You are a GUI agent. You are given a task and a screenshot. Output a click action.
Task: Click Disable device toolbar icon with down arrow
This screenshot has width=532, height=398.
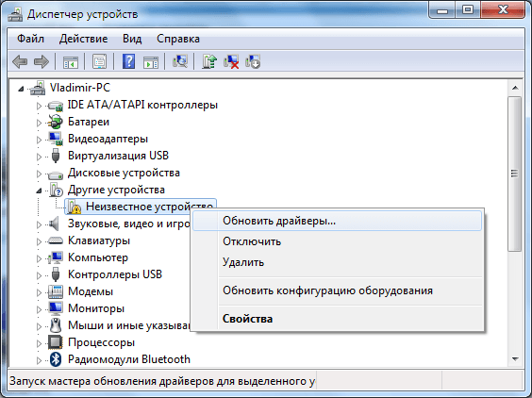pos(253,61)
